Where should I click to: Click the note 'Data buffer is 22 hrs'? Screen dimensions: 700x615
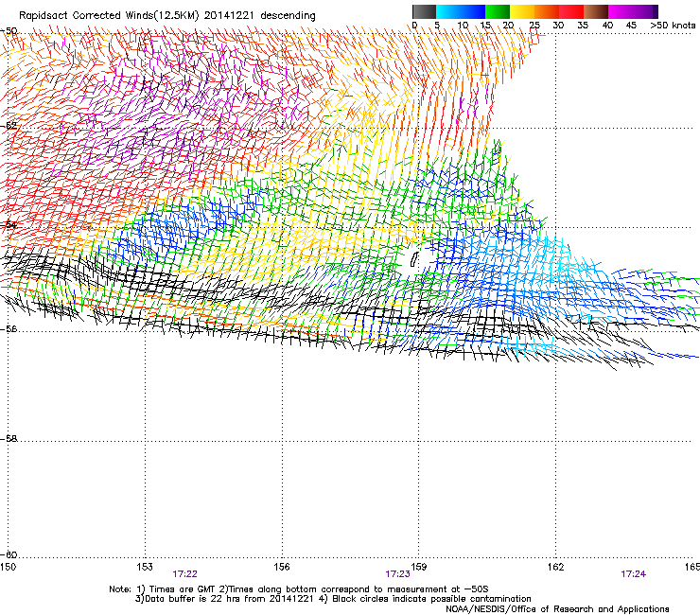point(191,599)
